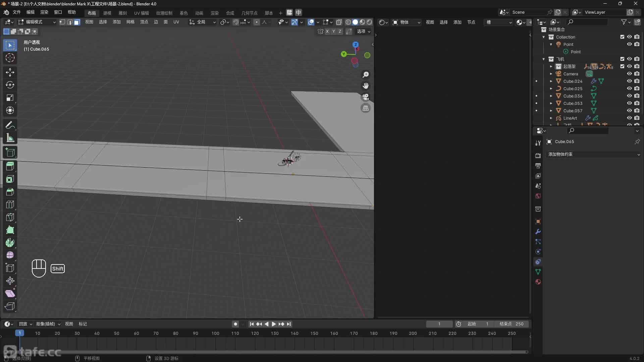Click the pan hand viewport icon

366,86
